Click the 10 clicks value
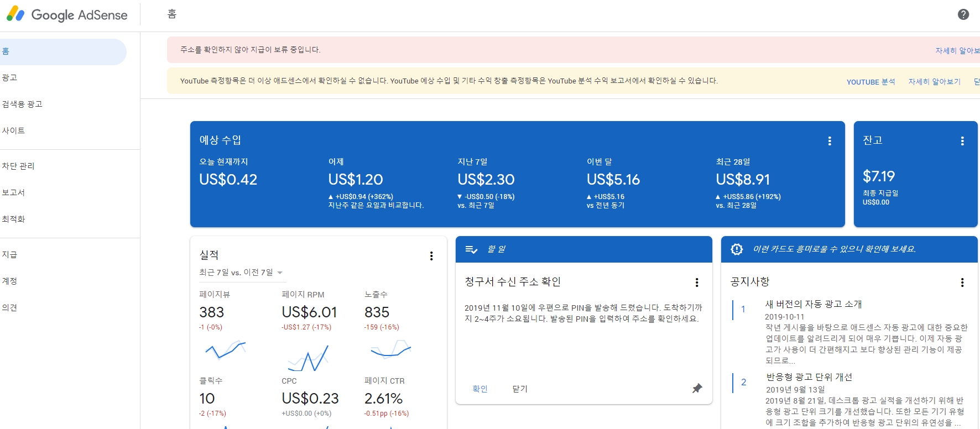 pyautogui.click(x=207, y=399)
